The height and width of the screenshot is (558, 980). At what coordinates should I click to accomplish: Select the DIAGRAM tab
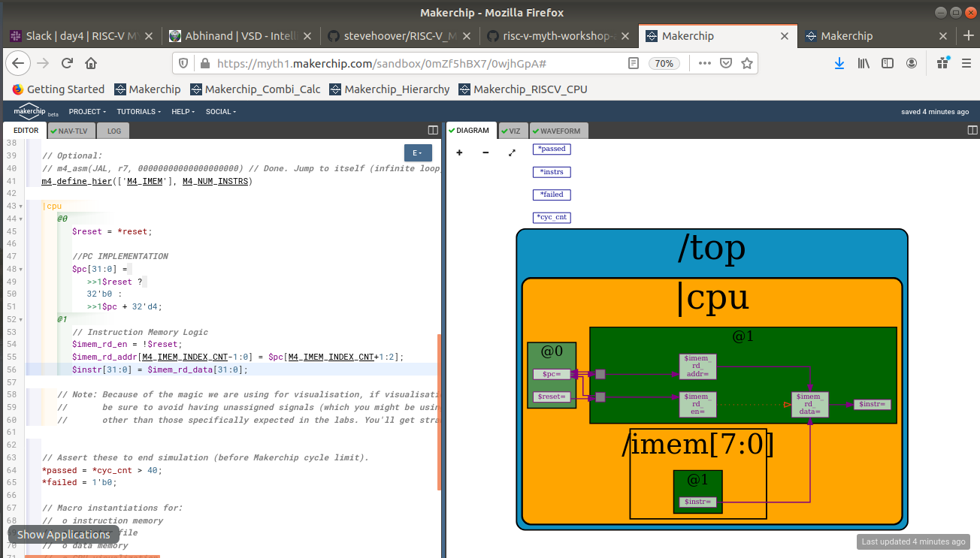pyautogui.click(x=471, y=131)
